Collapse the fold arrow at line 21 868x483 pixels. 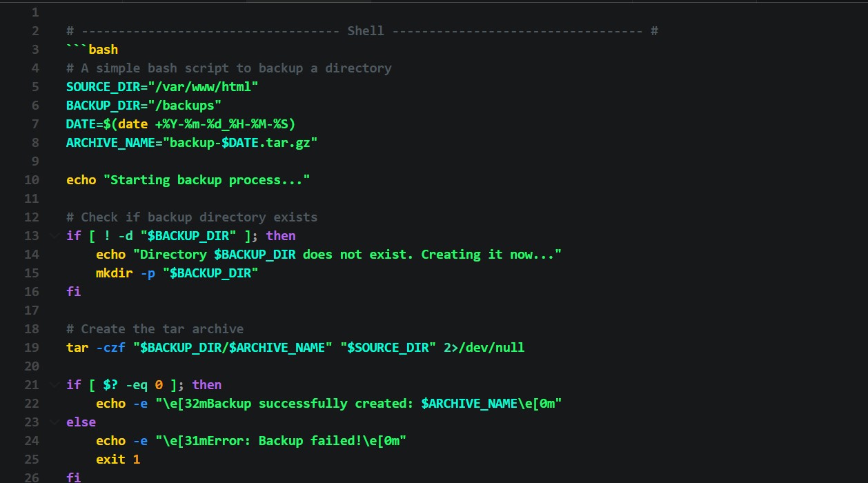pos(54,385)
